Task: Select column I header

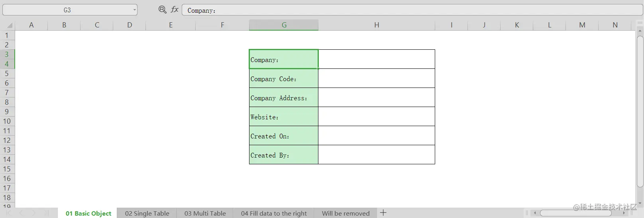Action: tap(451, 25)
